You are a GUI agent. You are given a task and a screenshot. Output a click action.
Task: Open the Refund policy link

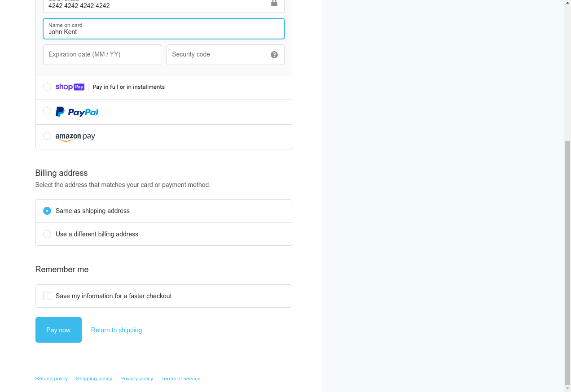tap(52, 379)
